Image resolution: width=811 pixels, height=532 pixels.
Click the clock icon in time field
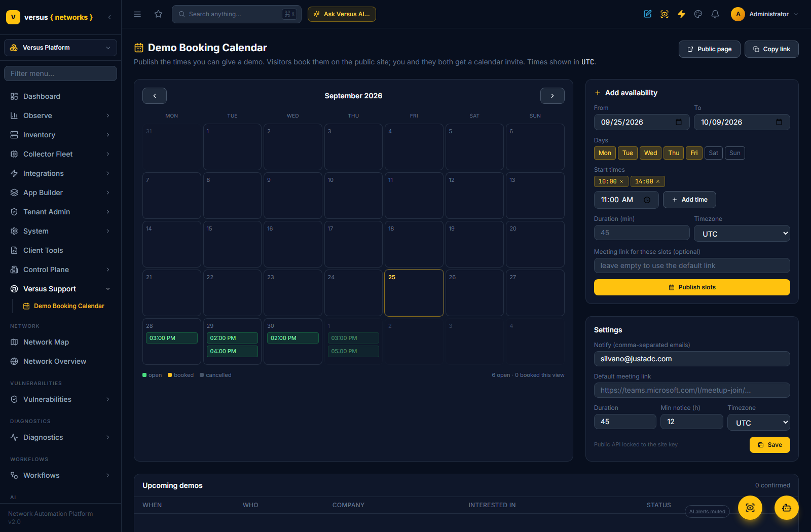[x=647, y=200]
